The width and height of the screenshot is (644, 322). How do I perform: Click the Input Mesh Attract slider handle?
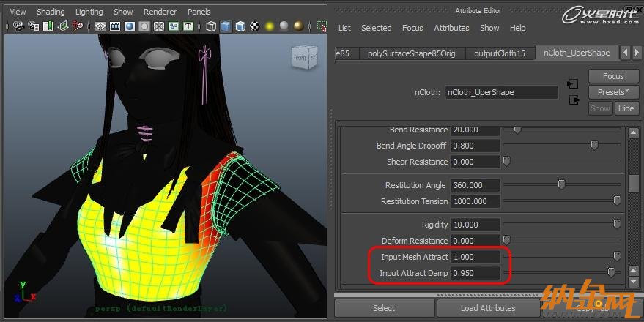click(617, 256)
